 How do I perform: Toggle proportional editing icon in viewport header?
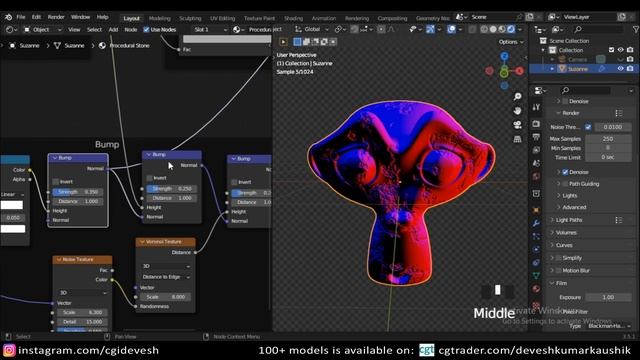(381, 29)
